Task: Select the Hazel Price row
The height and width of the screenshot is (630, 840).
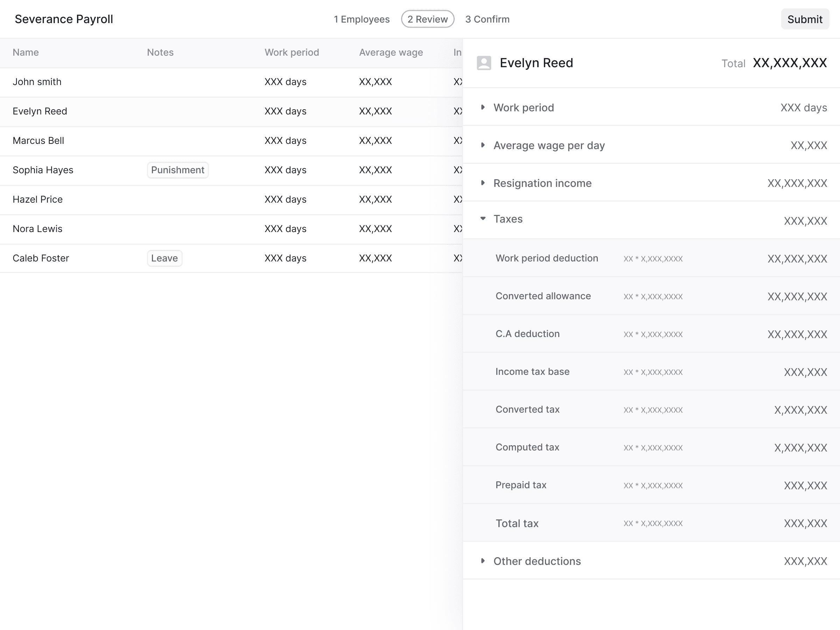Action: [231, 199]
